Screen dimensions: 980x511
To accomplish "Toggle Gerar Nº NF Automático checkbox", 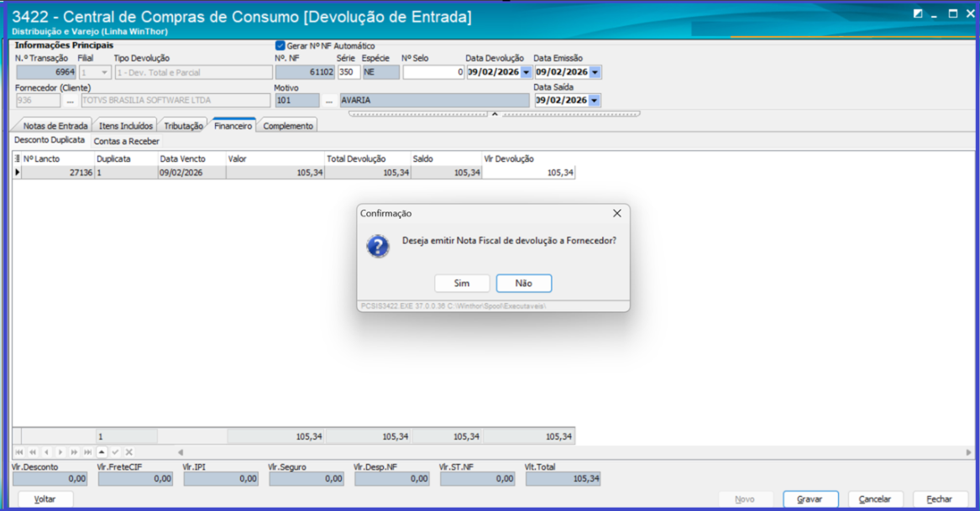I will pyautogui.click(x=280, y=45).
